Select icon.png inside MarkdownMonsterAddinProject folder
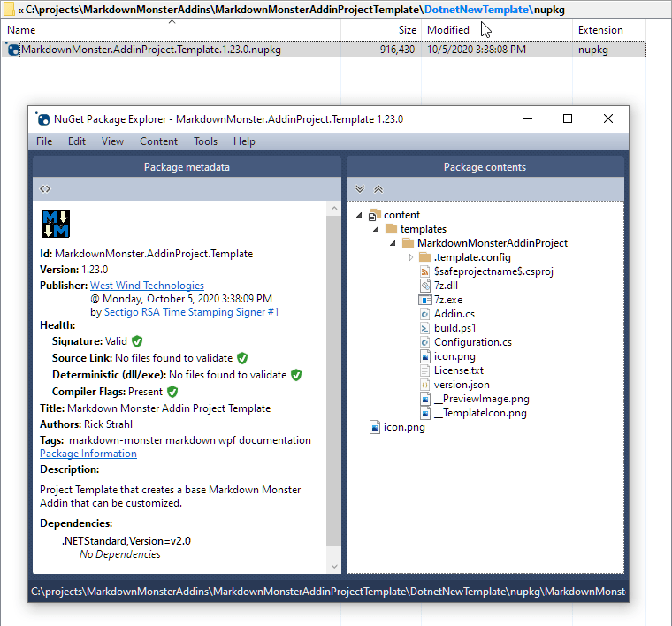 click(454, 356)
